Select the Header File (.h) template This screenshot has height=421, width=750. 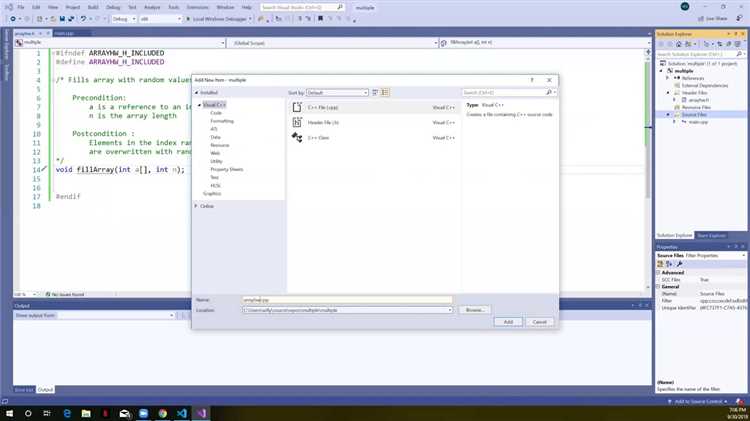(374, 123)
